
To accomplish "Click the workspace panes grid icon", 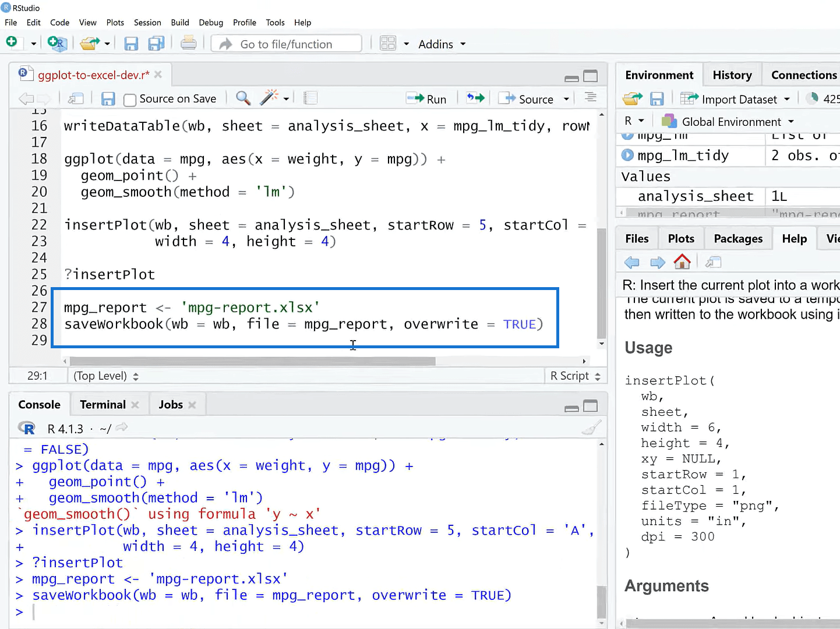I will (x=388, y=44).
